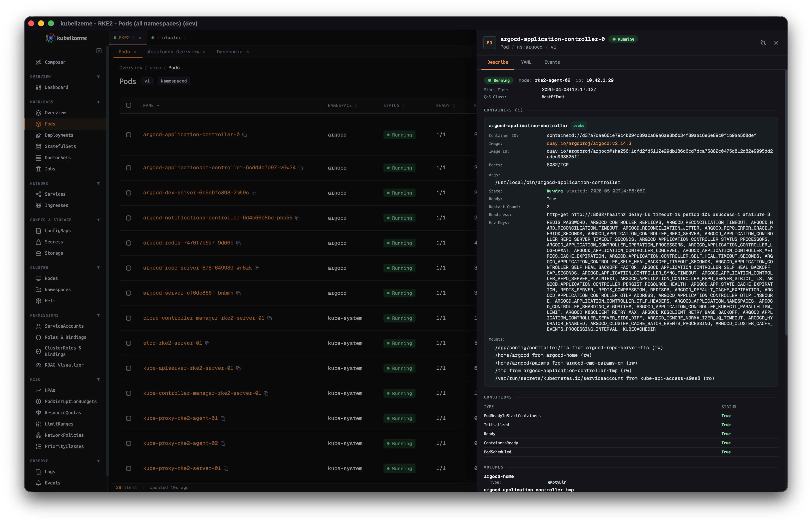
Task: Close the pod detail panel
Action: 776,43
